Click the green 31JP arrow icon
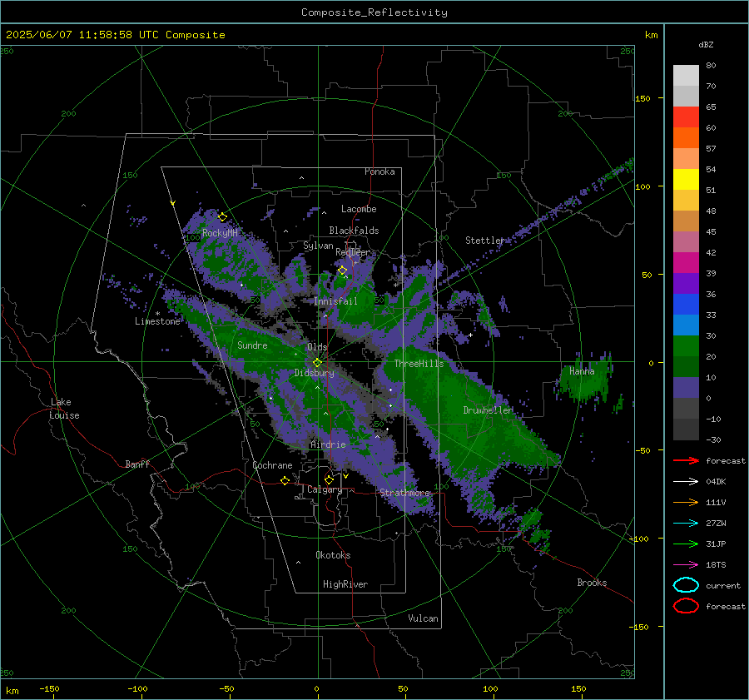 point(686,544)
